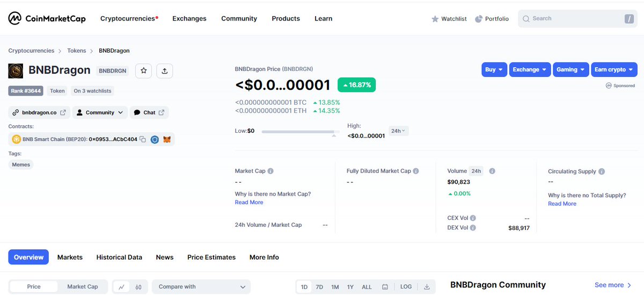Expand the Earn crypto dropdown
Image resolution: width=644 pixels, height=295 pixels.
(x=614, y=69)
